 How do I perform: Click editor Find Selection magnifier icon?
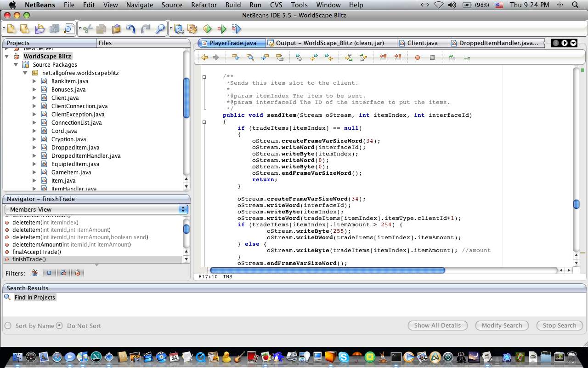click(250, 57)
